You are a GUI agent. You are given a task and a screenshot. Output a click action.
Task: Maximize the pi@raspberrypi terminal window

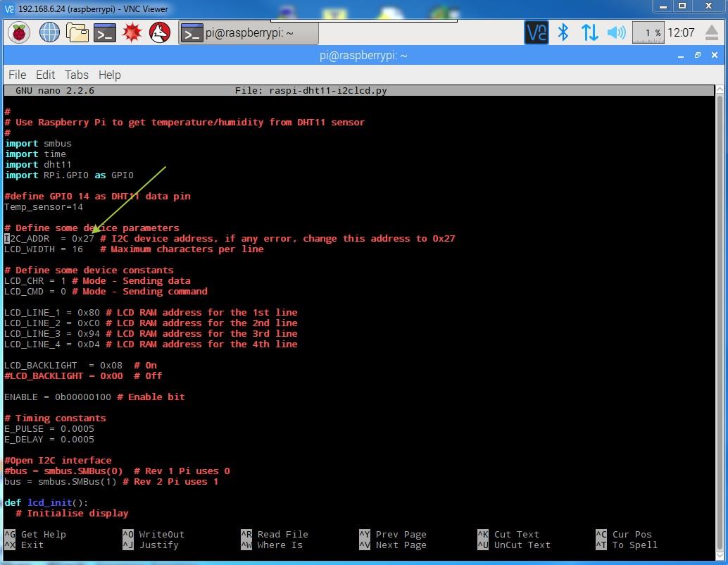pyautogui.click(x=698, y=55)
